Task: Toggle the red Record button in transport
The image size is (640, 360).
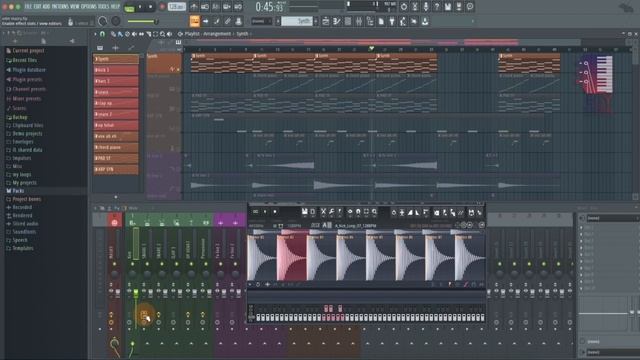Action: click(162, 7)
